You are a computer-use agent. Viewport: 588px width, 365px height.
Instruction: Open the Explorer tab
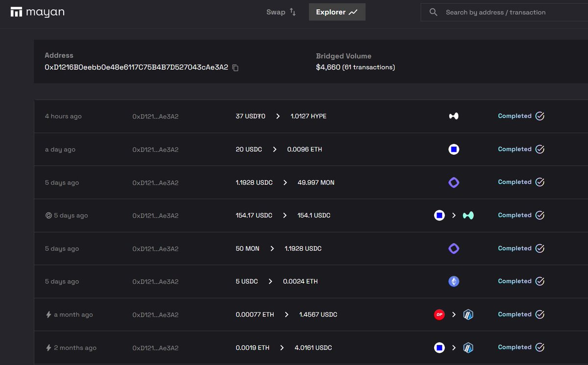point(337,12)
